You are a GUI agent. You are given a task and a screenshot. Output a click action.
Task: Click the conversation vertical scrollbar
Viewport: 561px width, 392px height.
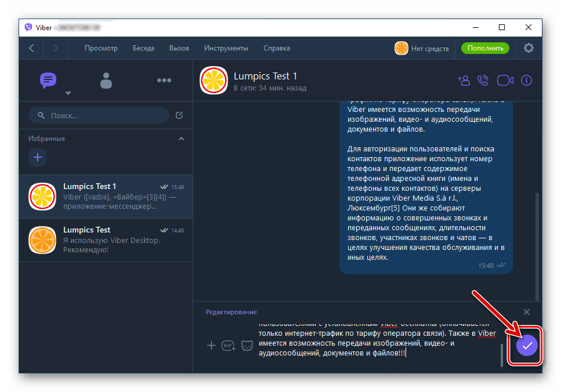pos(537,247)
